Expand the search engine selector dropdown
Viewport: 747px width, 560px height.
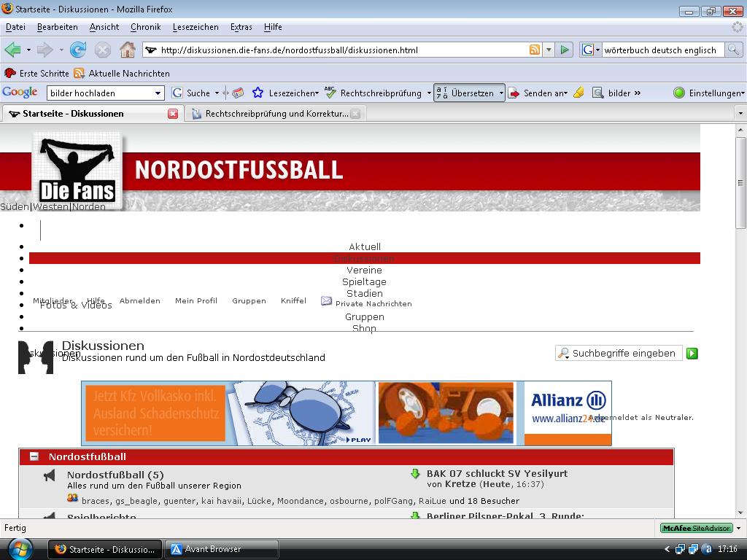(591, 50)
